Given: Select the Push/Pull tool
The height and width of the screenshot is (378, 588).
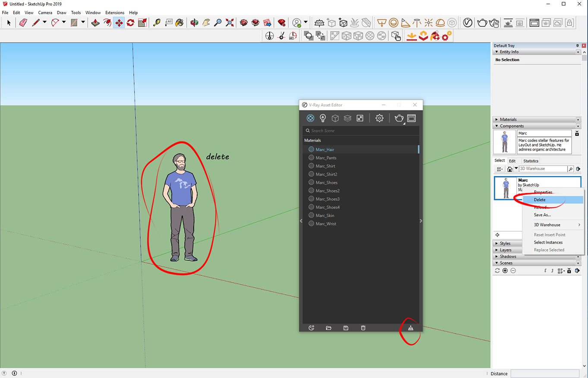Looking at the screenshot, I should click(x=96, y=22).
